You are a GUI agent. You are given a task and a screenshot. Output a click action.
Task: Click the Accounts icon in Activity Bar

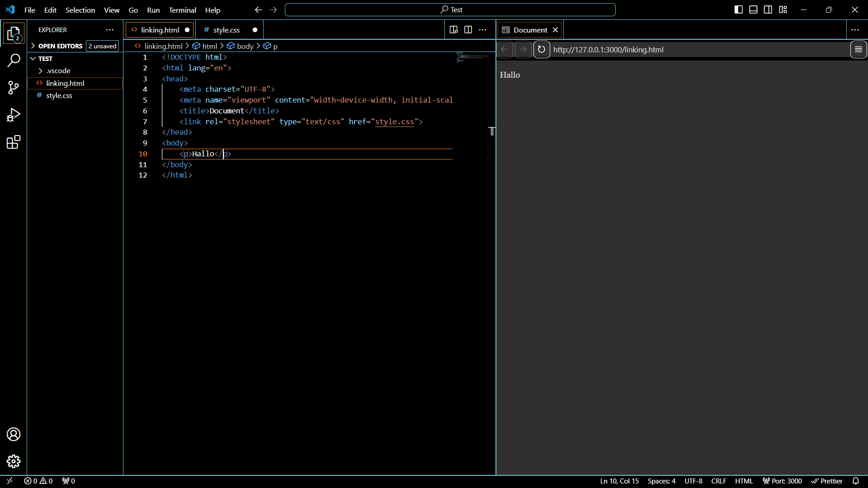[14, 434]
